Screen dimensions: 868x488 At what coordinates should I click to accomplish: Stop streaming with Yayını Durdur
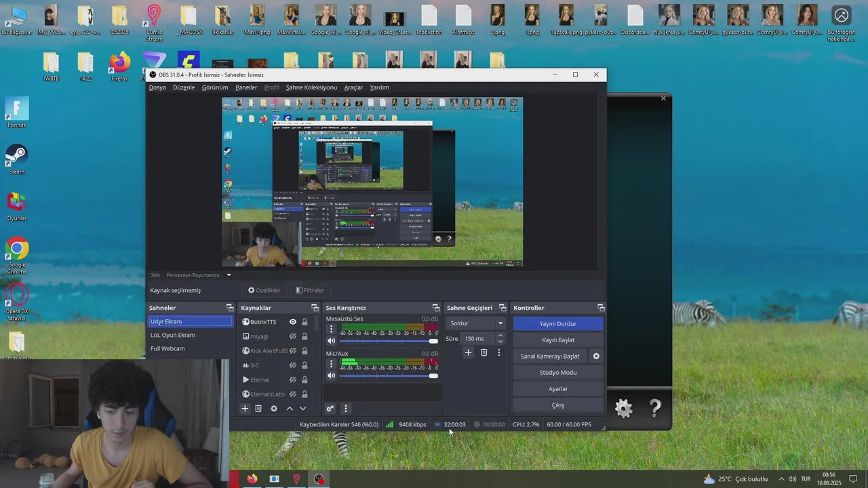tap(558, 324)
